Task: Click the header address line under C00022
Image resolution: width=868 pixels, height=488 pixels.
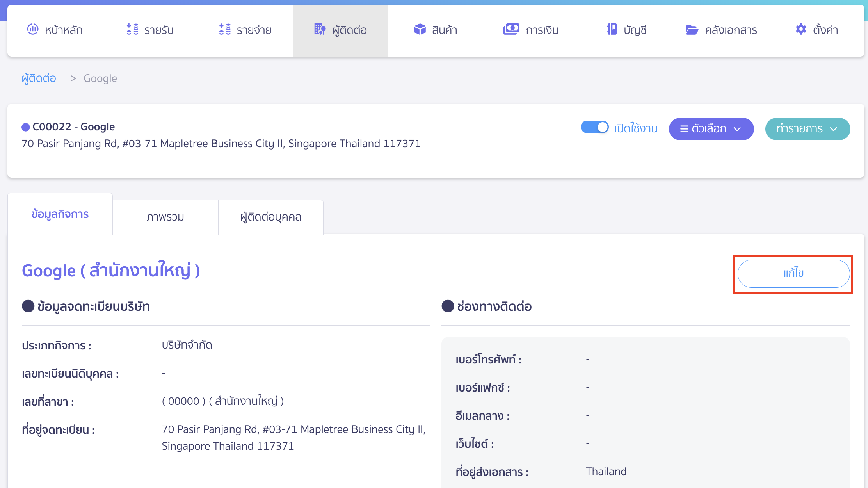Action: pyautogui.click(x=221, y=144)
